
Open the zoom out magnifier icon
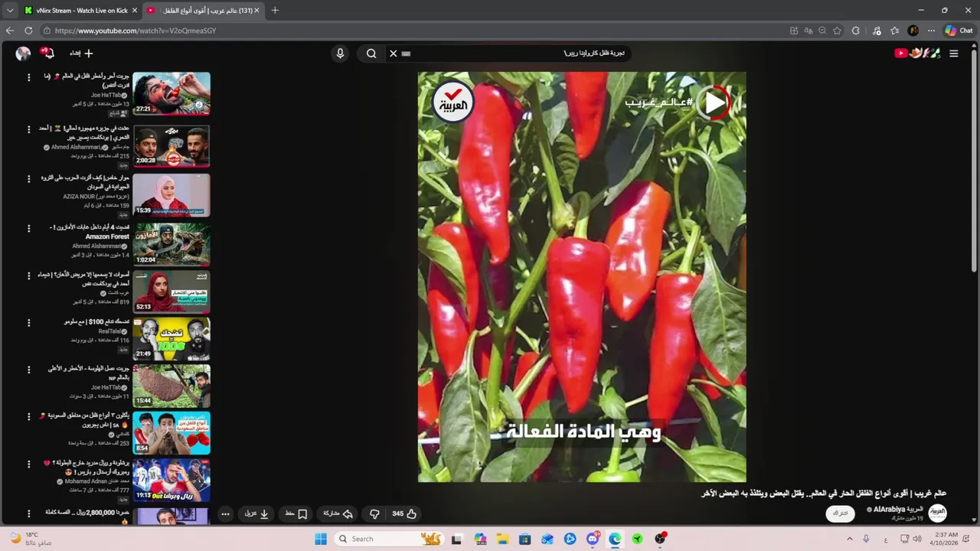point(822,31)
